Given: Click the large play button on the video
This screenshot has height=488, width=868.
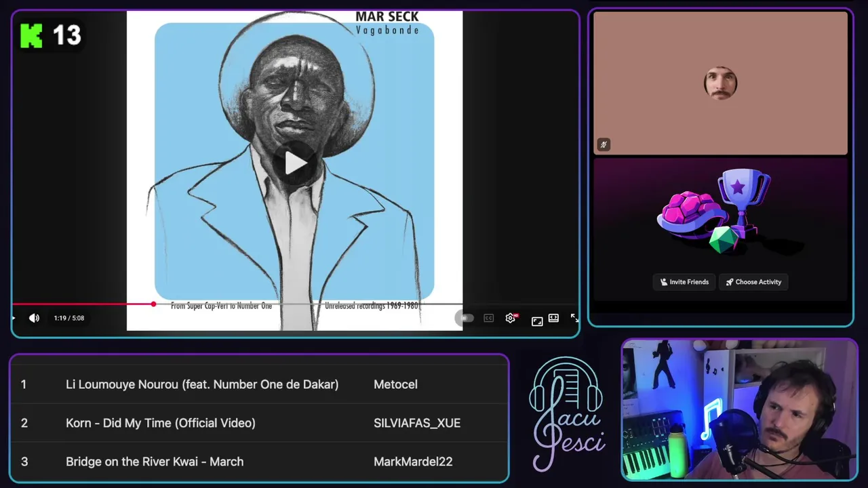Looking at the screenshot, I should click(295, 163).
